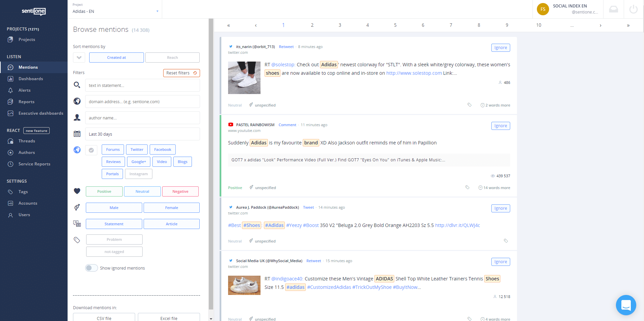Toggle the Forums source filter
Image resolution: width=644 pixels, height=321 pixels.
pyautogui.click(x=113, y=150)
